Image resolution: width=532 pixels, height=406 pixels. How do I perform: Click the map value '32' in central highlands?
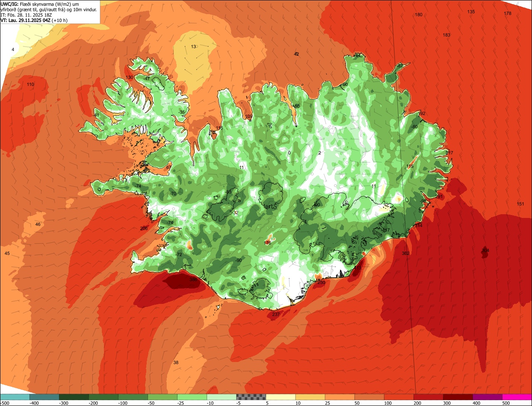click(x=236, y=213)
